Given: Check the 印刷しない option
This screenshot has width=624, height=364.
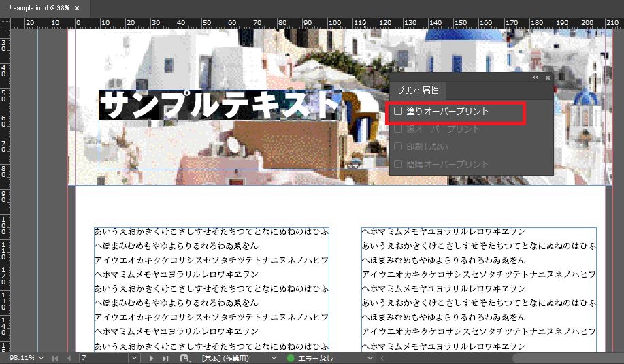Looking at the screenshot, I should (399, 146).
